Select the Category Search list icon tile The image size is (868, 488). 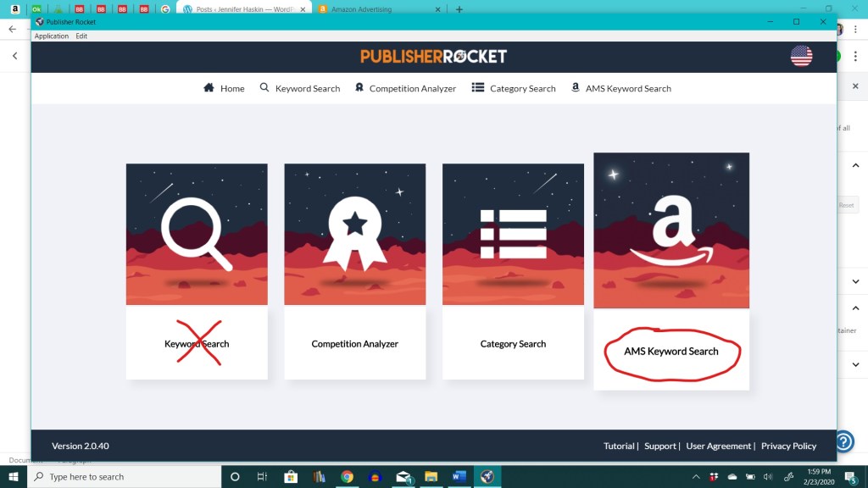[513, 234]
